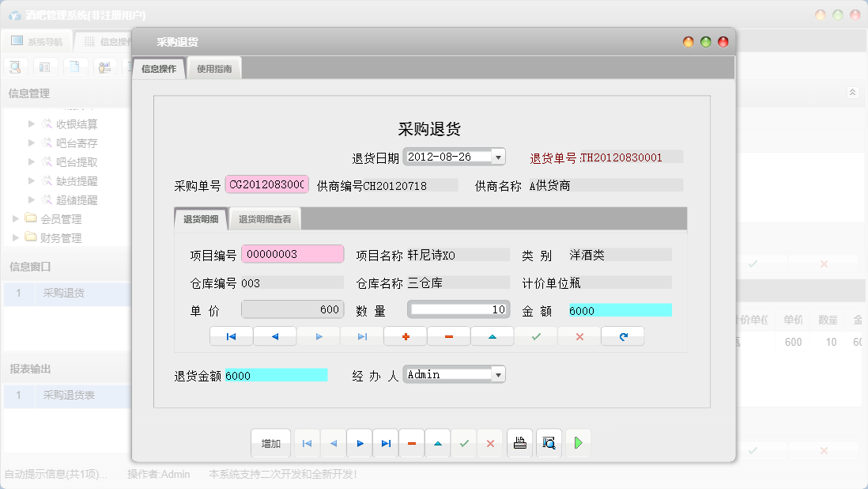Click 操作者:Admin in status bar
Viewport: 868px width, 489px height.
click(x=158, y=474)
